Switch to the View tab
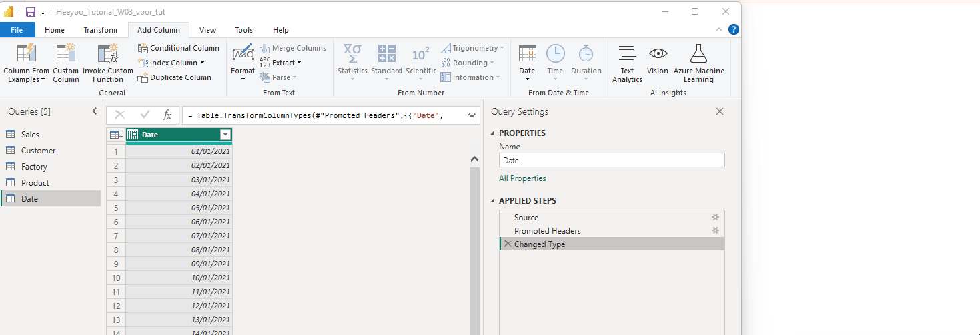Image resolution: width=980 pixels, height=335 pixels. tap(208, 30)
